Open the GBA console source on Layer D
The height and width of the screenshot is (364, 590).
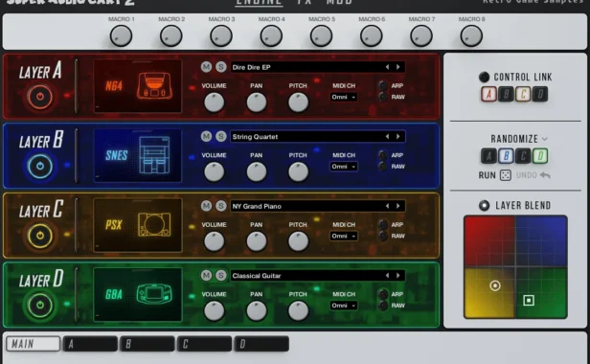138,294
